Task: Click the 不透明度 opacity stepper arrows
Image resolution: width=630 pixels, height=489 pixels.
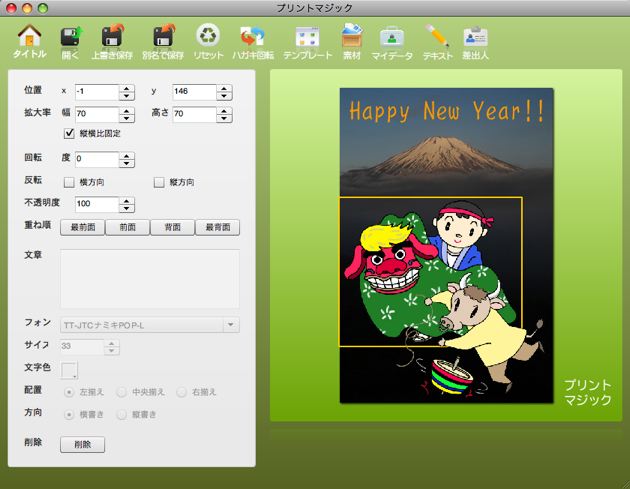Action: [127, 205]
